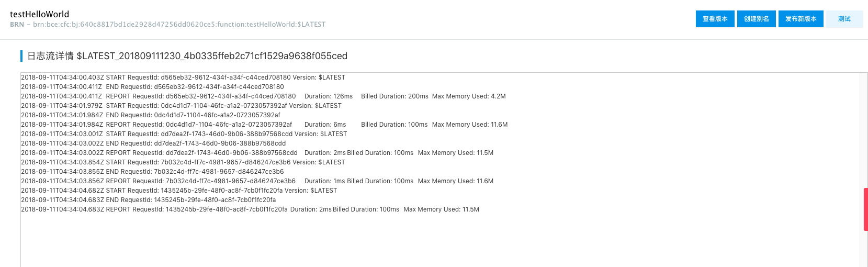
Task: Select the REPORT line with Duration 126ms
Action: 263,96
